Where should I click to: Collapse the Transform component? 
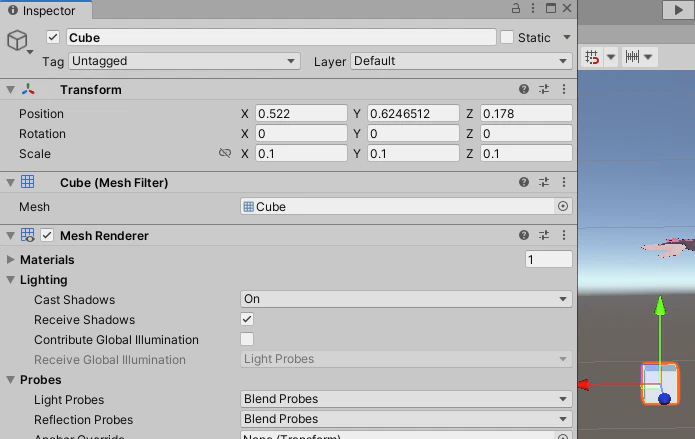[x=11, y=90]
